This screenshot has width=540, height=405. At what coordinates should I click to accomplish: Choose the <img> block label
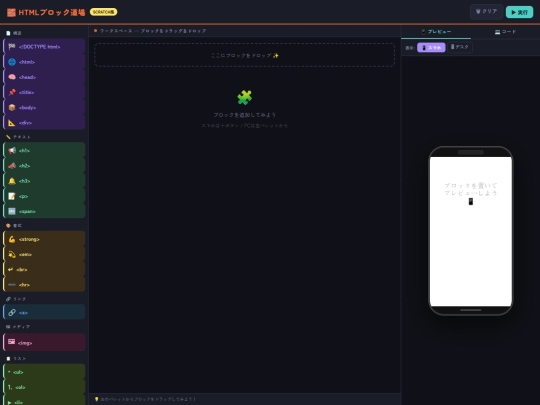(x=25, y=343)
